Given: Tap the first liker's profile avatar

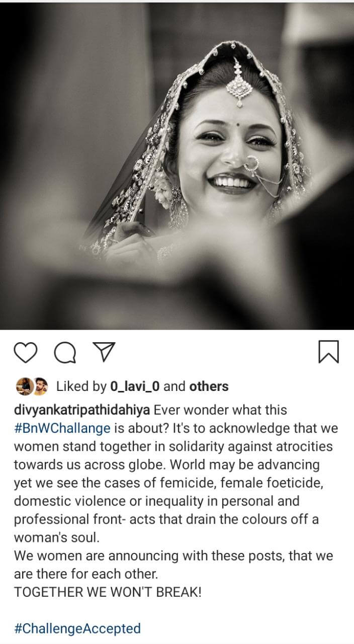Looking at the screenshot, I should pyautogui.click(x=23, y=386).
